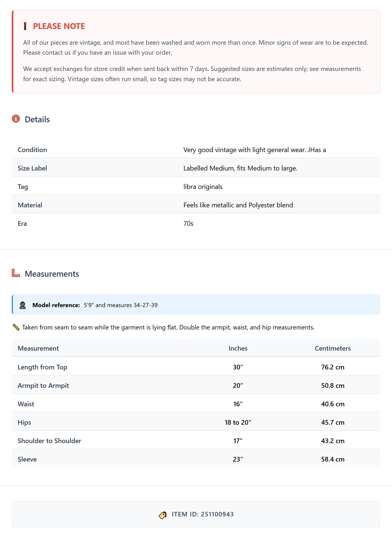Select the Condition description text

pos(254,150)
